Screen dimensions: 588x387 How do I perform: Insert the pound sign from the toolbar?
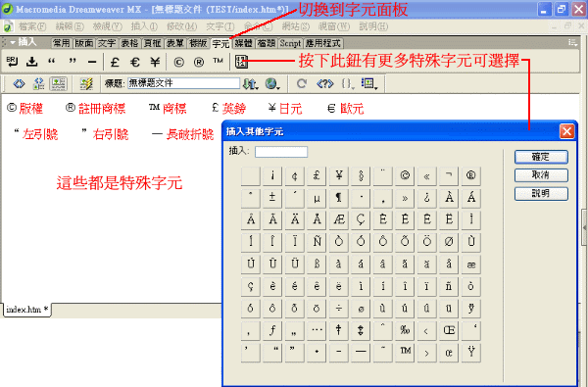pos(115,62)
